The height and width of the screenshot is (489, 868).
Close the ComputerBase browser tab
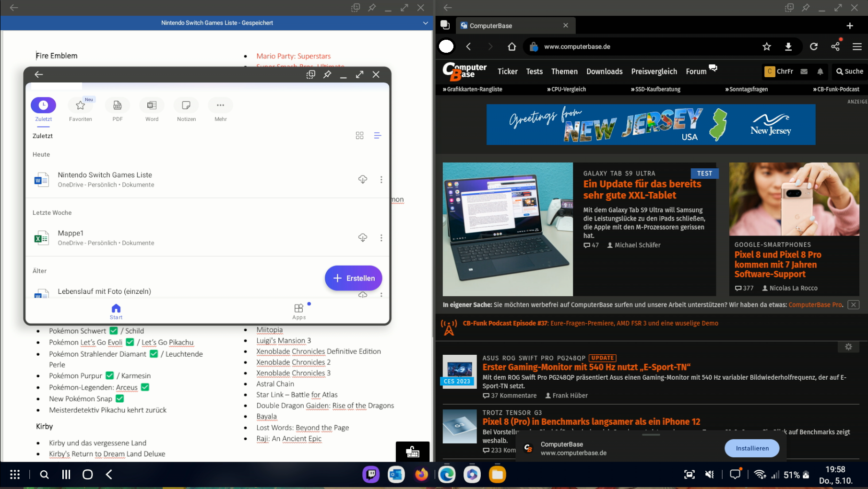click(x=566, y=25)
